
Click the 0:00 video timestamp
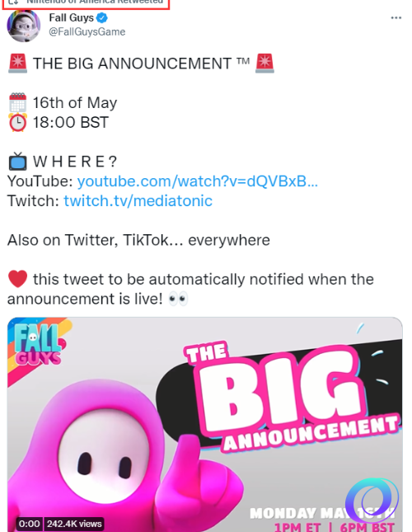pyautogui.click(x=29, y=524)
